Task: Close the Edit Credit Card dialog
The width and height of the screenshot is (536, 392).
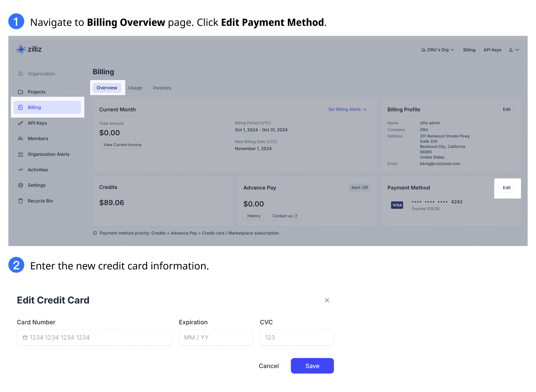Action: pyautogui.click(x=327, y=300)
